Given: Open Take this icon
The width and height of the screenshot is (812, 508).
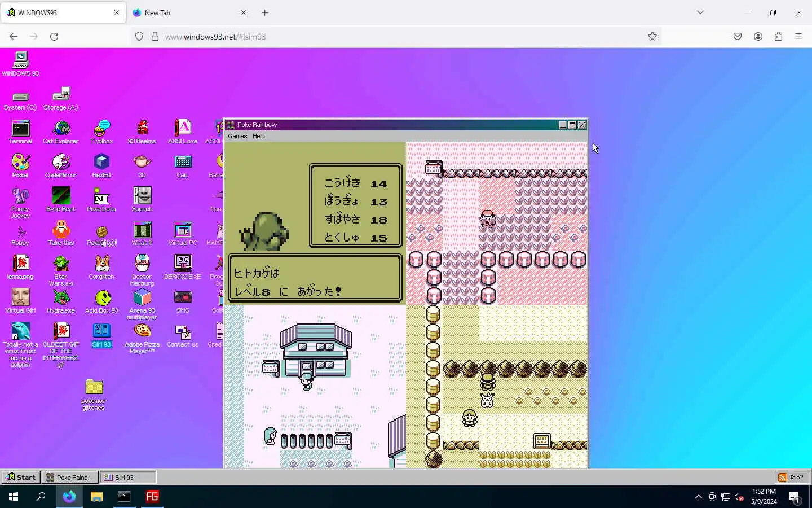Looking at the screenshot, I should pyautogui.click(x=61, y=234).
